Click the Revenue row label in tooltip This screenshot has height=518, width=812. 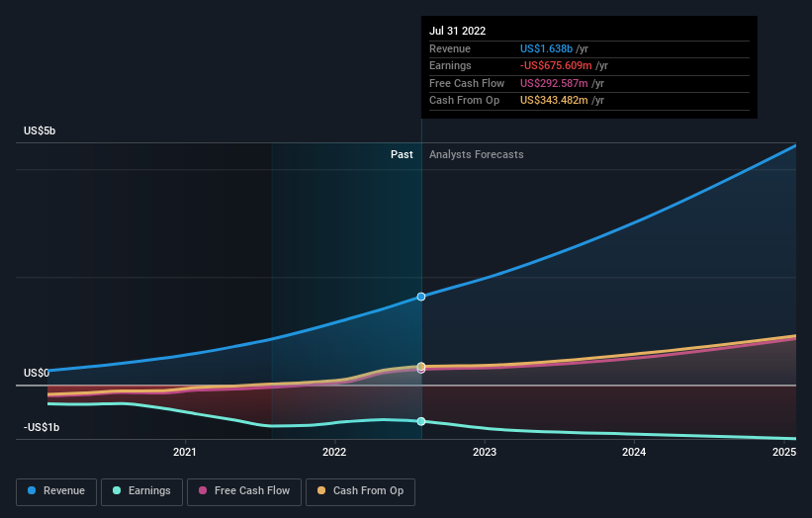coord(449,48)
